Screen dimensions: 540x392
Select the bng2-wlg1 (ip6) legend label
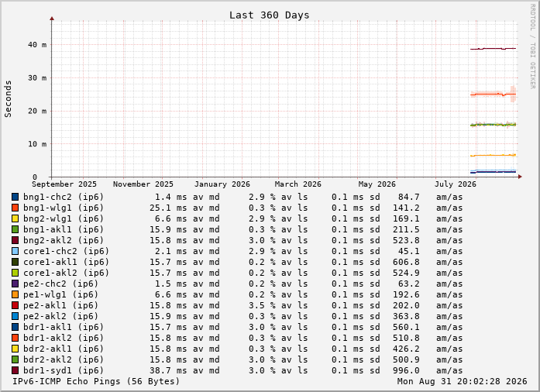64,218
